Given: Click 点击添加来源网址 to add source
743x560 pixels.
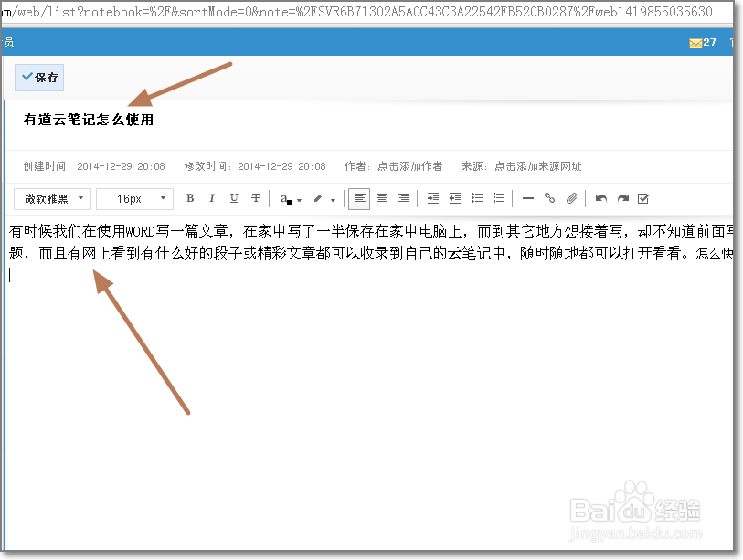Looking at the screenshot, I should click(x=537, y=166).
